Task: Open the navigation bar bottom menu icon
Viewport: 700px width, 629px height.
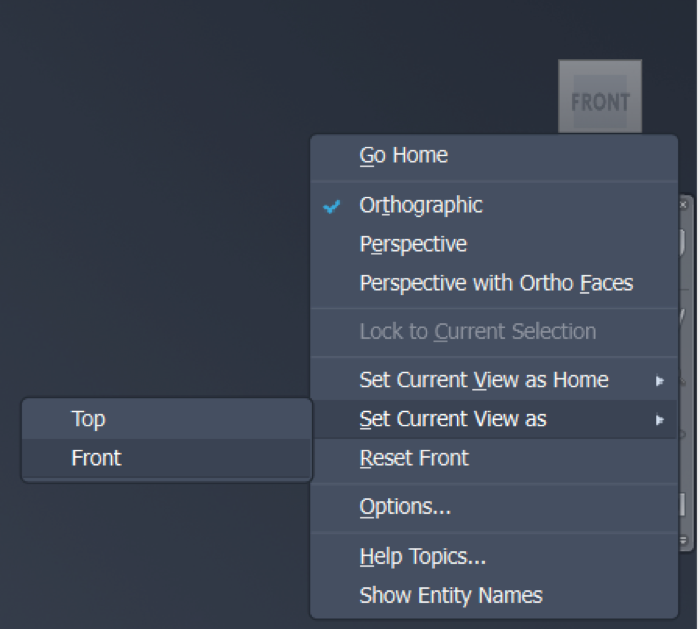Action: (x=684, y=540)
